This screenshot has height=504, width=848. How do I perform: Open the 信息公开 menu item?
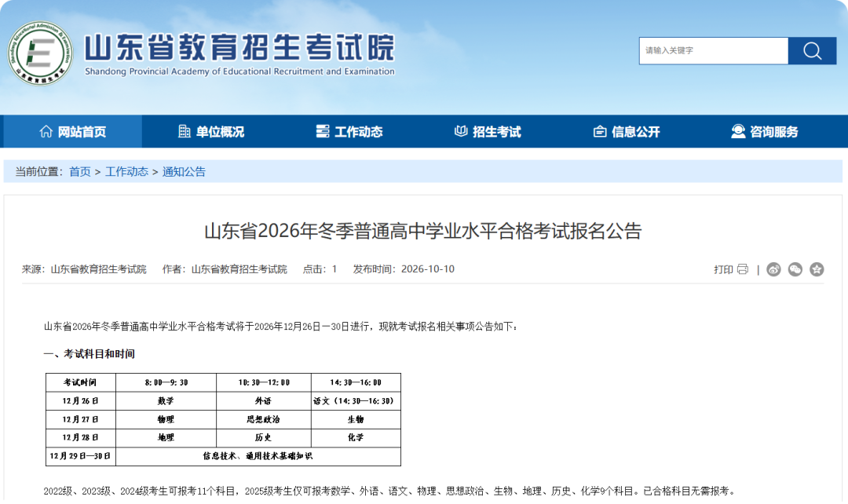[627, 131]
